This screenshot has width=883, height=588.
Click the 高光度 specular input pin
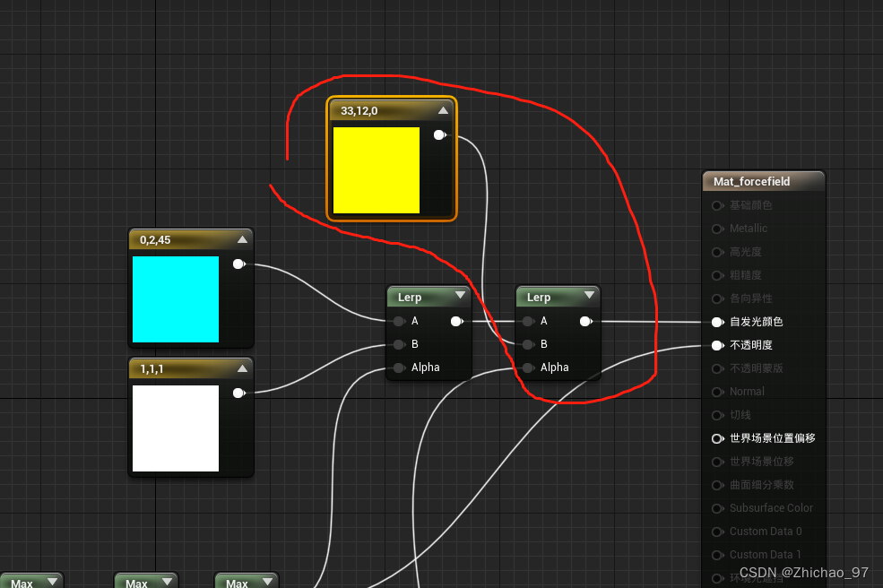(x=717, y=253)
